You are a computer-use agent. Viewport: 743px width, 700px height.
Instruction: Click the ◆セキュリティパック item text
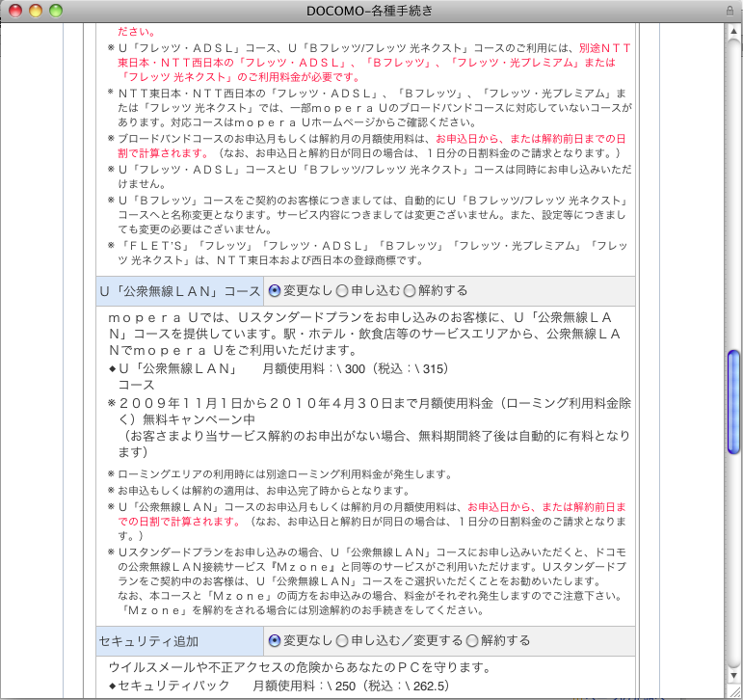tap(170, 686)
